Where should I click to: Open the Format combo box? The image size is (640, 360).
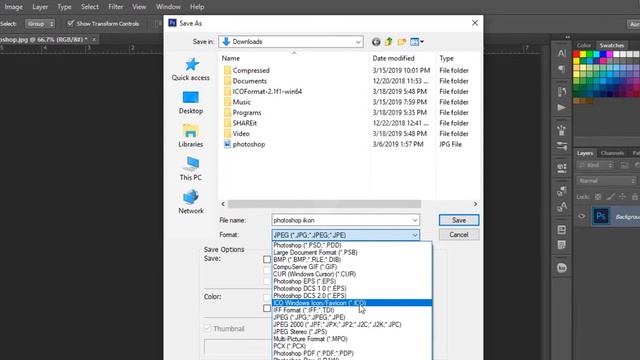tap(346, 235)
